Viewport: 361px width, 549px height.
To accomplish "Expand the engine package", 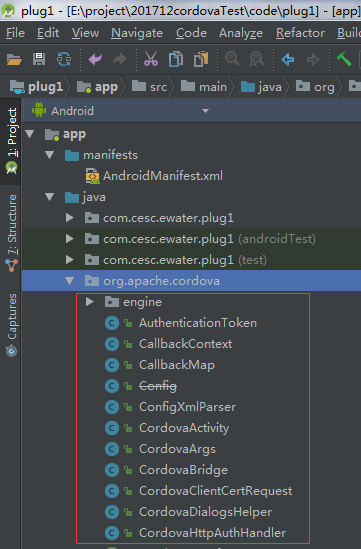I will click(90, 301).
